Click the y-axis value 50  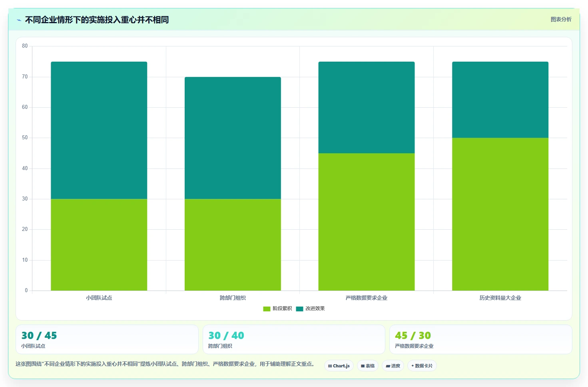tap(25, 138)
